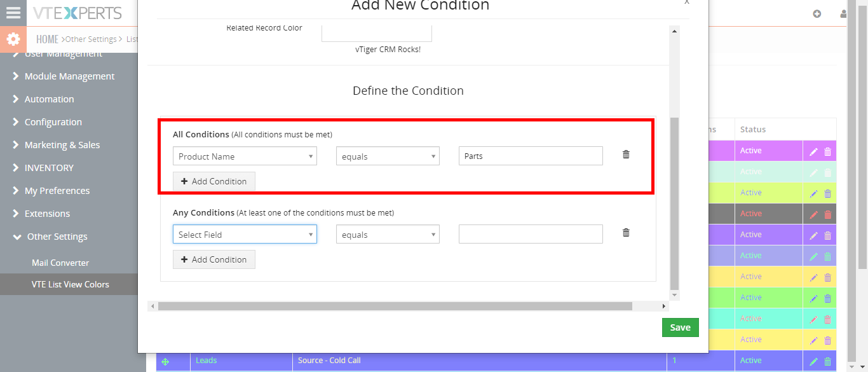Edit the Leads Cold Call row
The width and height of the screenshot is (868, 372).
click(x=813, y=362)
